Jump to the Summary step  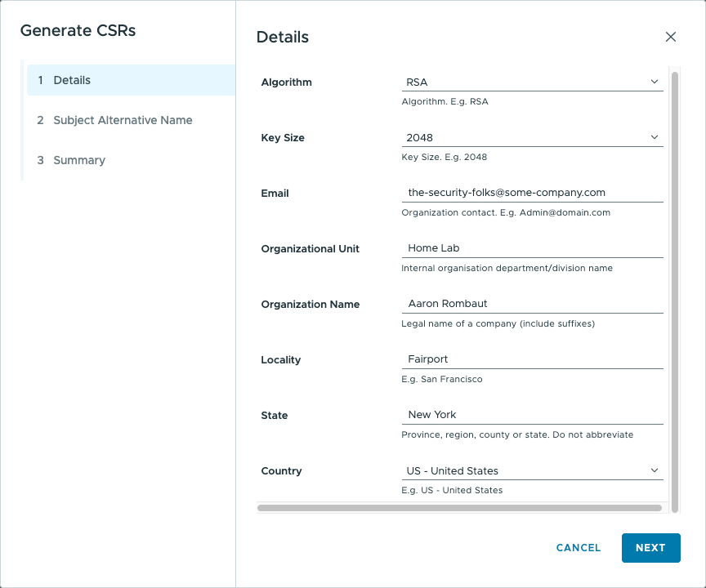(x=79, y=160)
